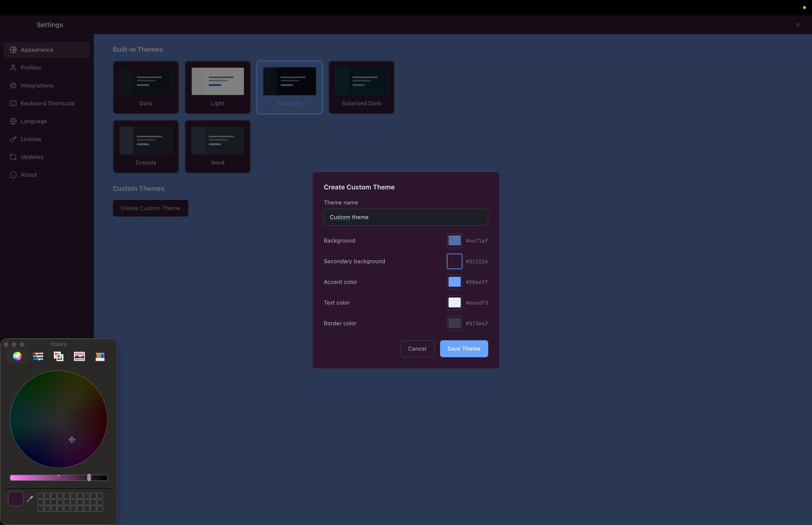Select the image palettes tab in Colors
The image size is (812, 525).
point(79,356)
